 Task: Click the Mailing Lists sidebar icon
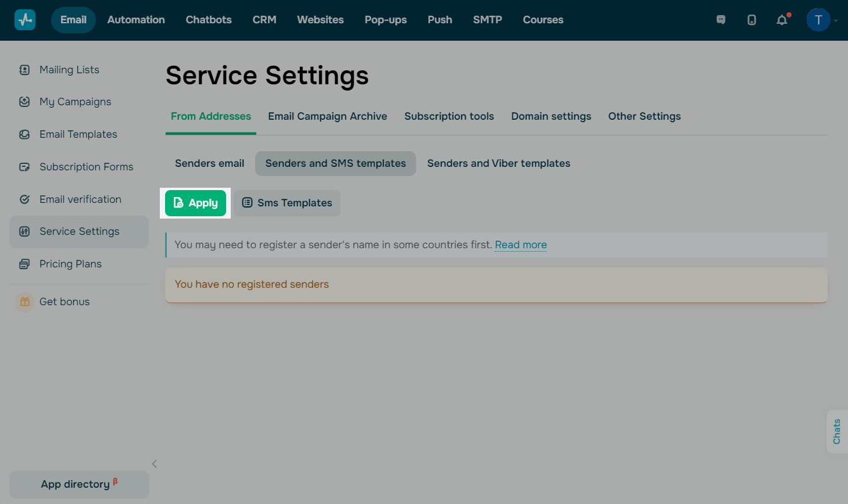pos(24,70)
